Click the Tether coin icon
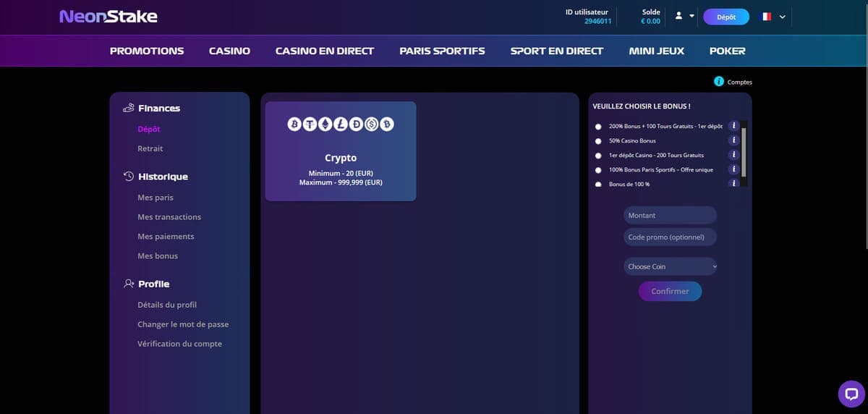Viewport: 868px width, 414px height. click(x=310, y=124)
